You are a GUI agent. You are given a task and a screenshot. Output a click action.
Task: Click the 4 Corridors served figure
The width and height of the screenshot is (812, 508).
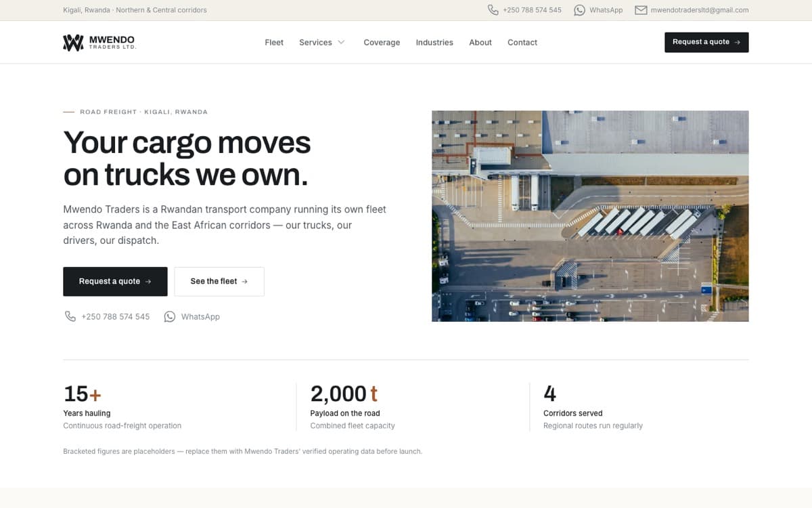coord(549,393)
